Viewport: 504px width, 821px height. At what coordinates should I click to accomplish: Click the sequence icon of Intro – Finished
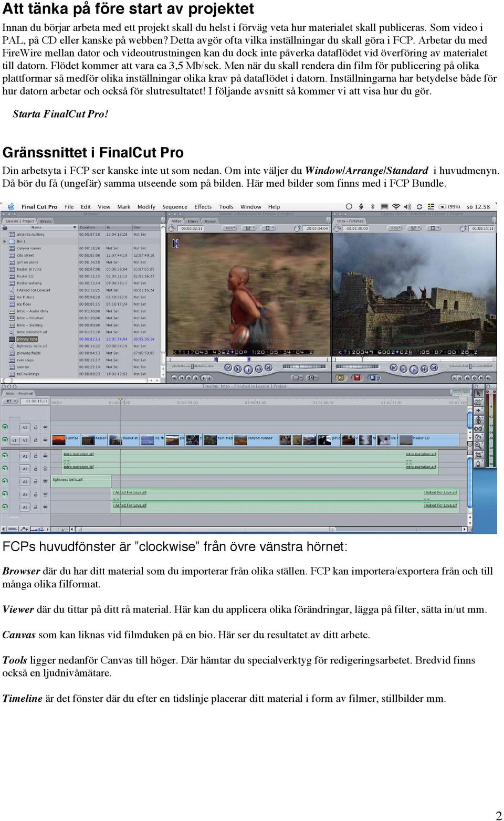13,318
